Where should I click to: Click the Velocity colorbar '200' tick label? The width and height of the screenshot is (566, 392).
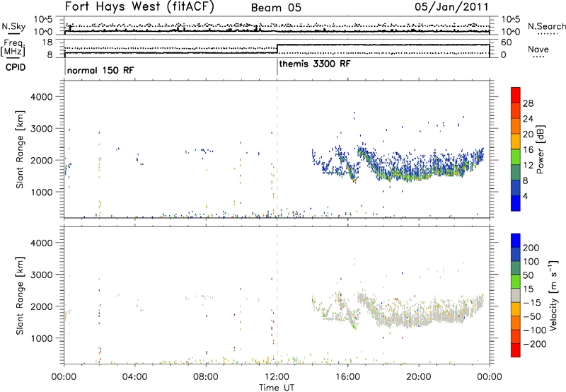[531, 248]
